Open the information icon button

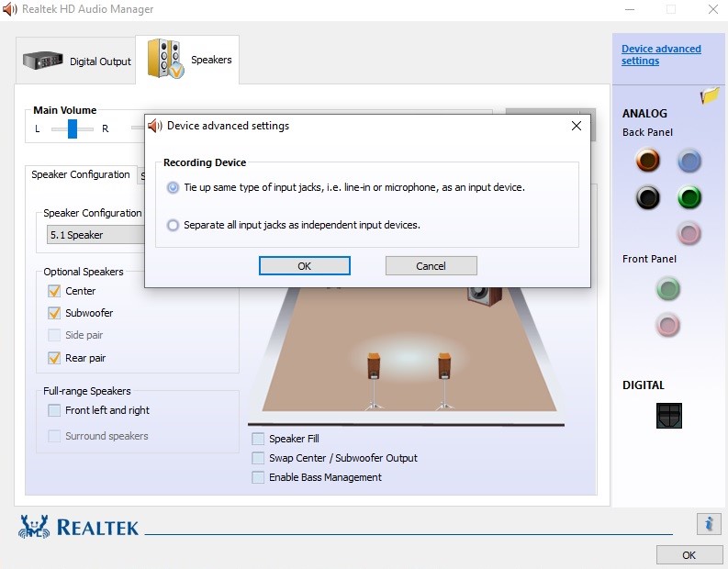[x=709, y=524]
